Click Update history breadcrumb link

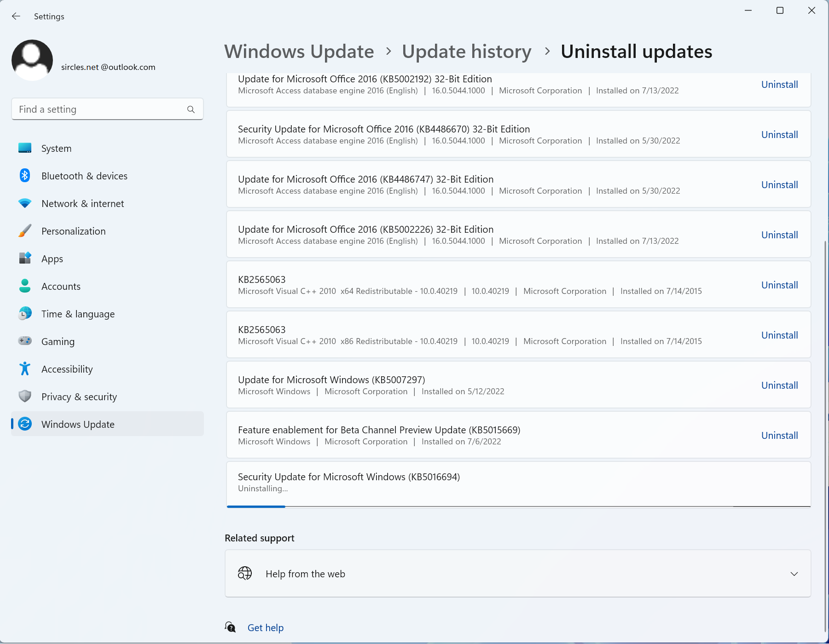click(x=467, y=52)
